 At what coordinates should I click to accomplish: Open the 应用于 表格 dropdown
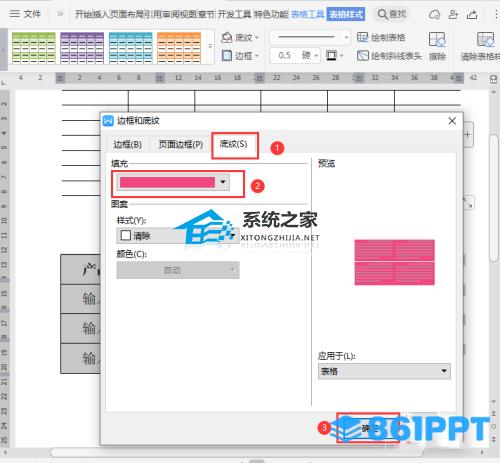(384, 371)
